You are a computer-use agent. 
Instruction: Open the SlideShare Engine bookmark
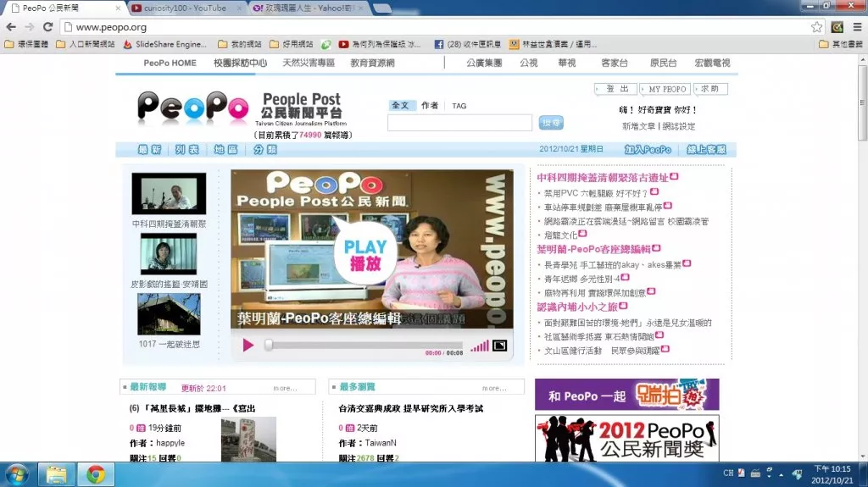coord(165,44)
